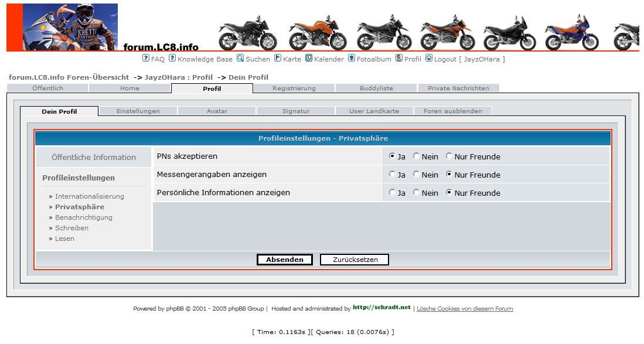Click the FAQ icon in navigation bar
Image resolution: width=644 pixels, height=344 pixels.
pyautogui.click(x=146, y=58)
